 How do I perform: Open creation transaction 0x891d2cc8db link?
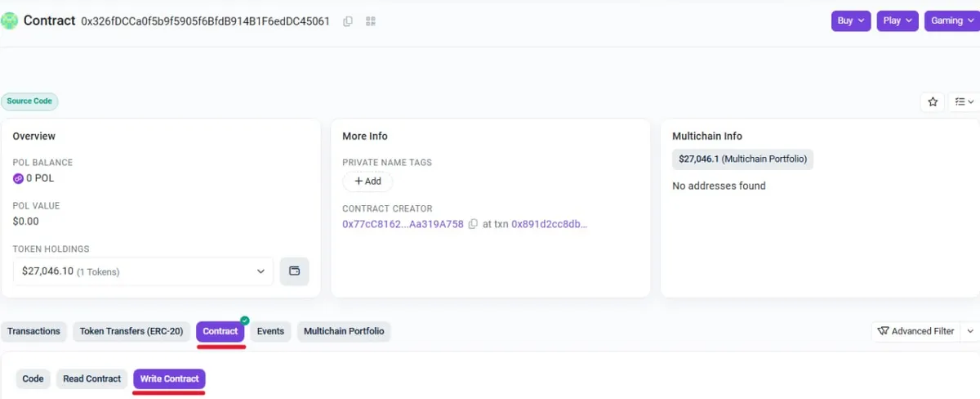tap(549, 224)
